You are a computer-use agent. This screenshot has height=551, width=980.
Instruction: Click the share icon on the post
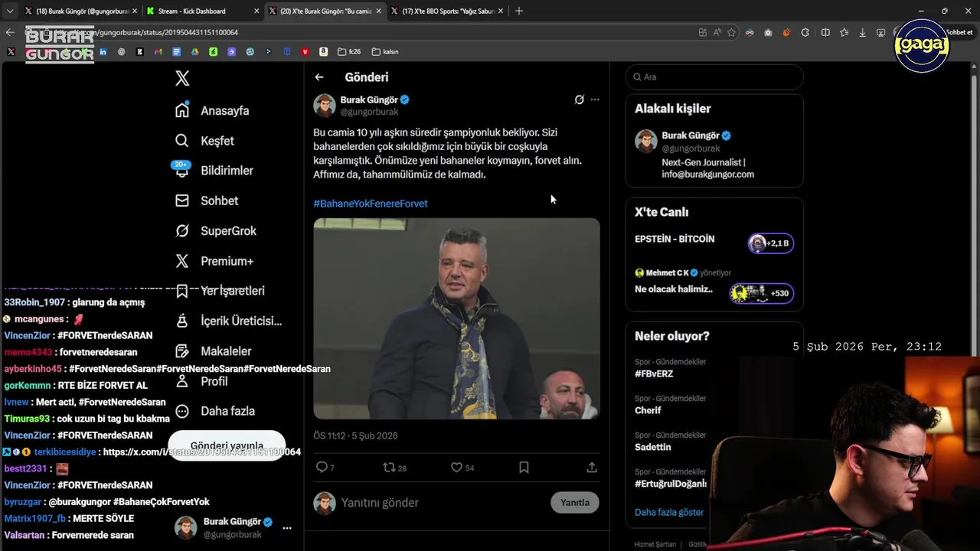pos(592,467)
